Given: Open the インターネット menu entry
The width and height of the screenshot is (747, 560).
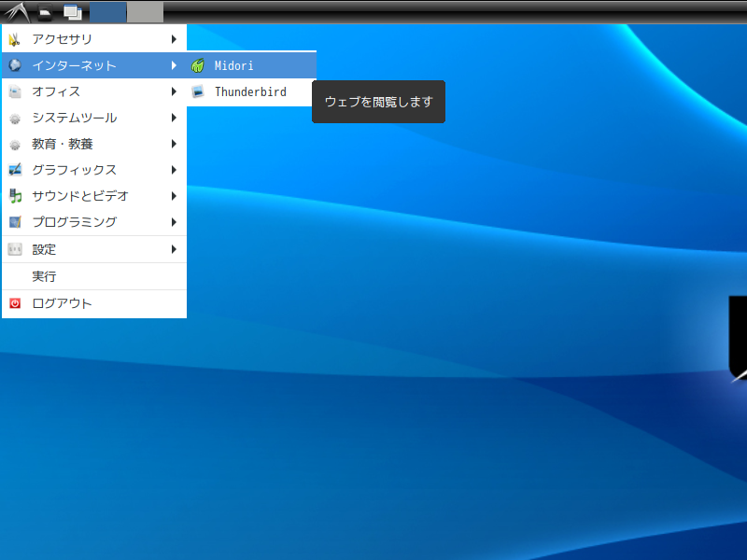Looking at the screenshot, I should tap(94, 65).
